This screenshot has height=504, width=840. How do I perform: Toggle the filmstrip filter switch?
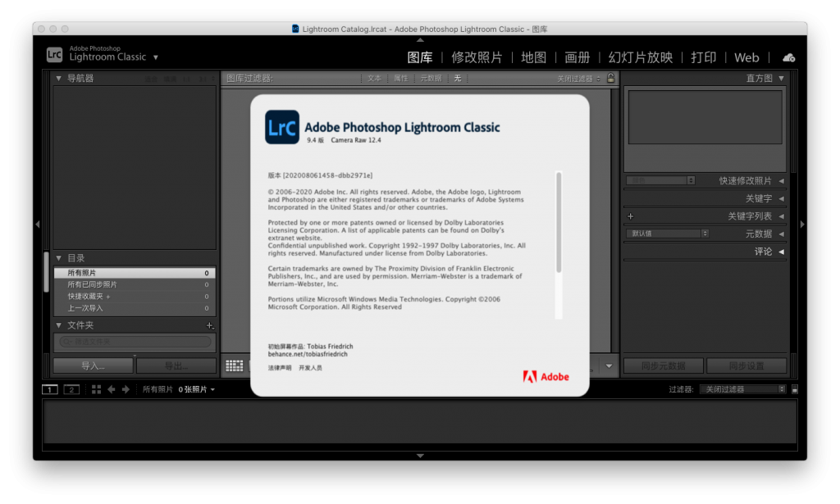tap(794, 389)
